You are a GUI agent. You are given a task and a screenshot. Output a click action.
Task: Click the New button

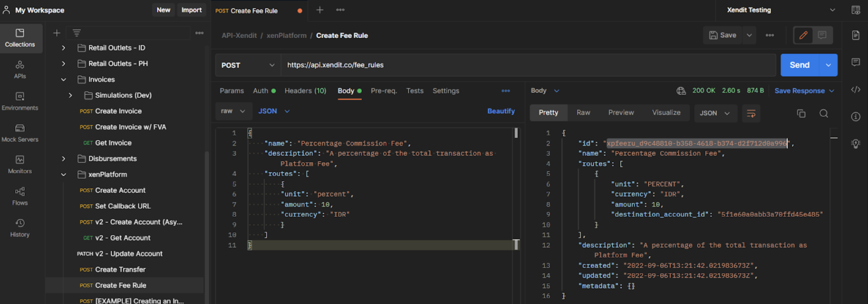pos(163,10)
